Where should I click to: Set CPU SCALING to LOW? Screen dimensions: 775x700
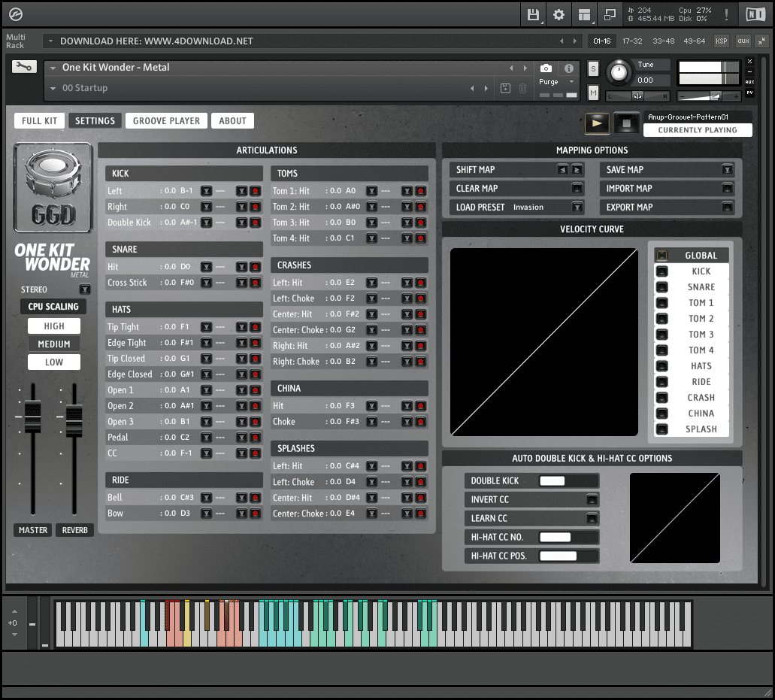click(53, 362)
